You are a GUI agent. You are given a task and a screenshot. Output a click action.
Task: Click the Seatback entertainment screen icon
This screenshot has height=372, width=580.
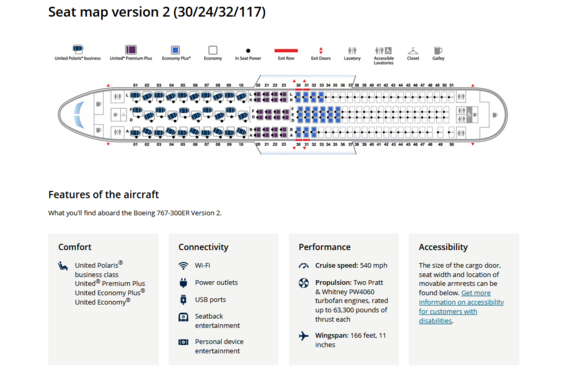183,317
